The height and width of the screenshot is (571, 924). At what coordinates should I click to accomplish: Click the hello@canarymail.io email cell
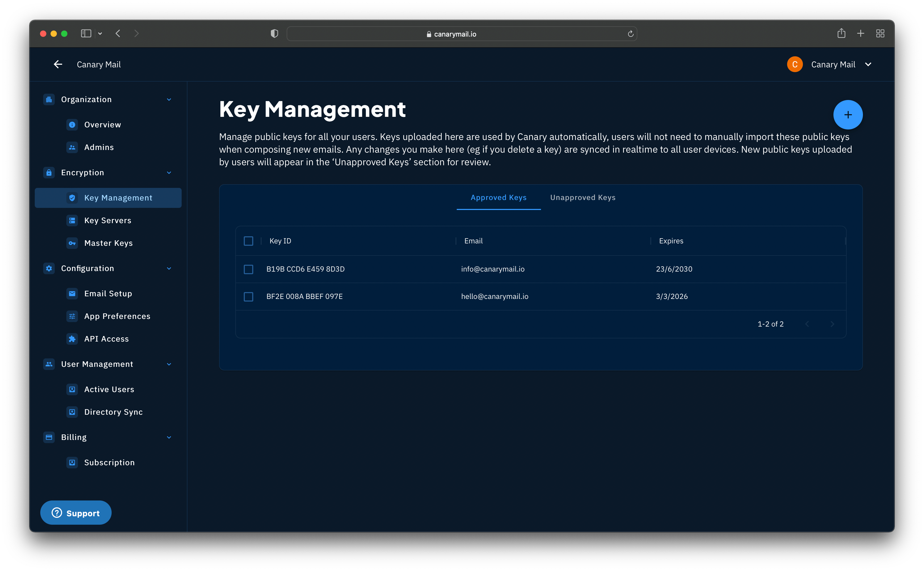tap(494, 297)
